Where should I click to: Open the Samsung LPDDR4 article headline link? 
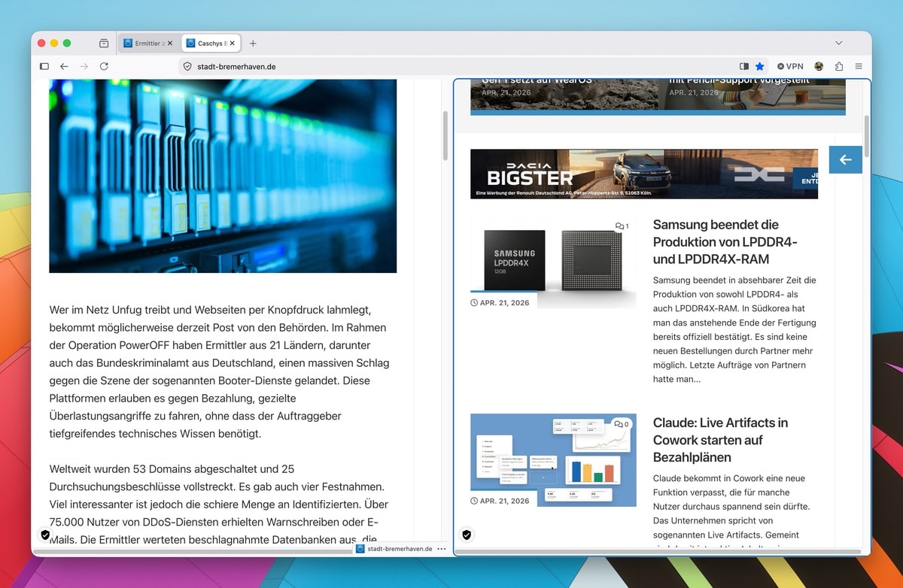click(x=716, y=242)
